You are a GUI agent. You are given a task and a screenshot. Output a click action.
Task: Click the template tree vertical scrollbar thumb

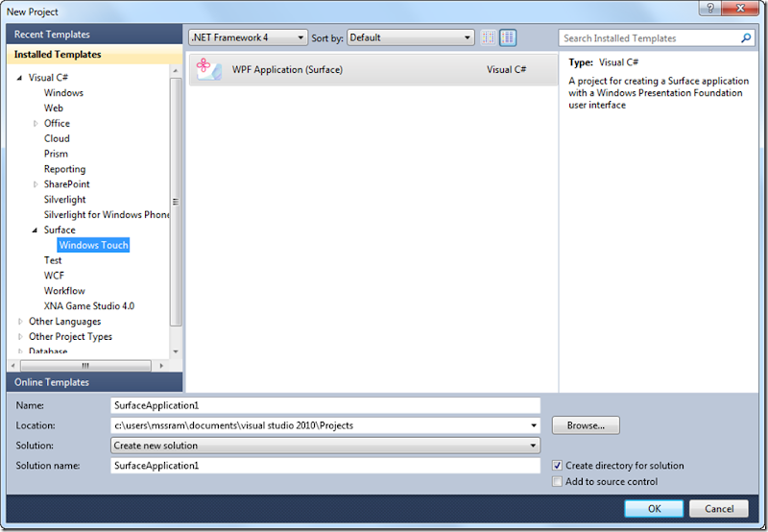(176, 201)
